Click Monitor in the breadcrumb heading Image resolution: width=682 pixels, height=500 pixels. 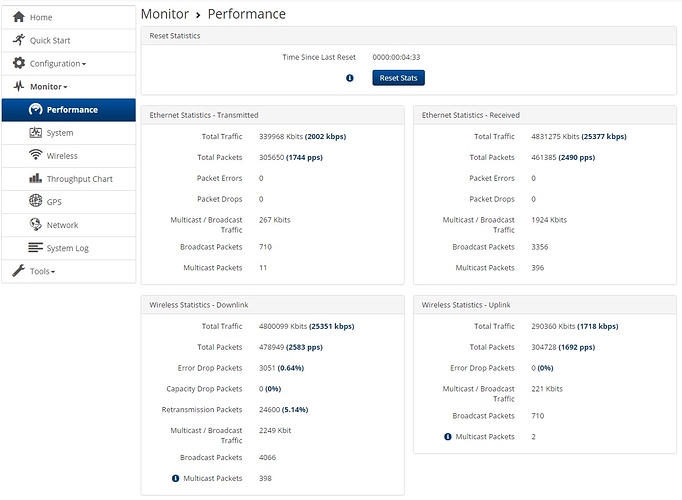click(165, 14)
